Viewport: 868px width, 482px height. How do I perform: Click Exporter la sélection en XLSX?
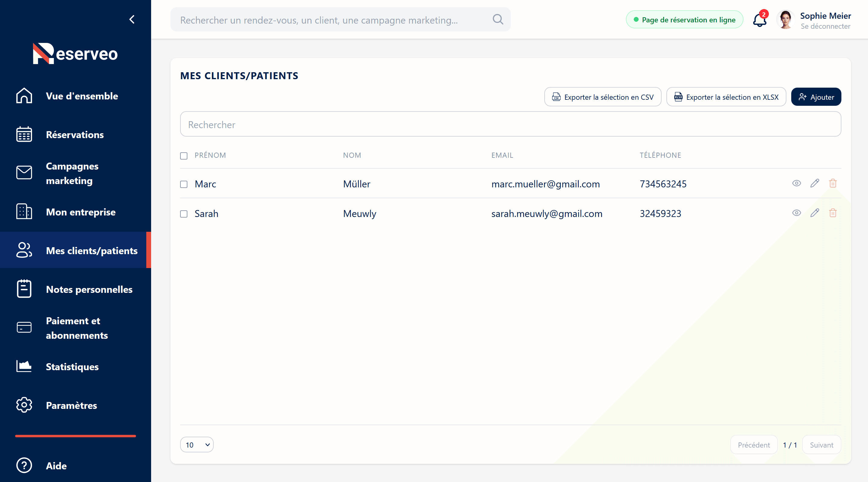click(x=726, y=97)
